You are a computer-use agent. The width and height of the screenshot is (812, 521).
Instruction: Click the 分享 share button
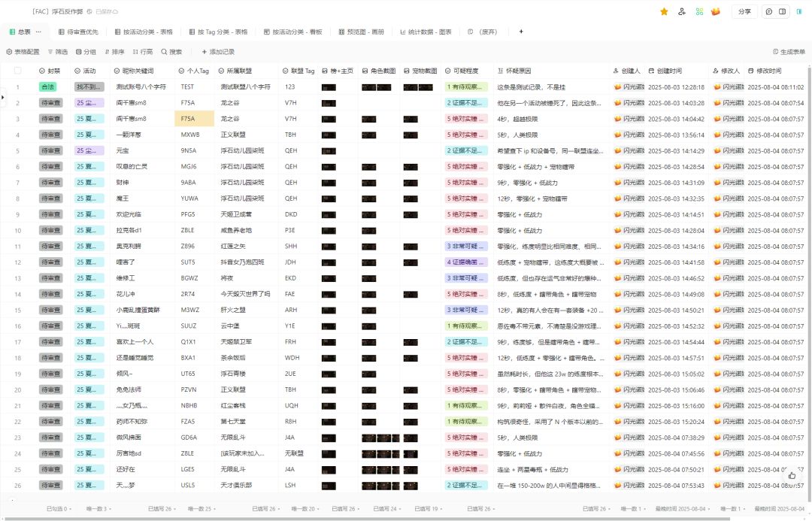click(x=744, y=11)
